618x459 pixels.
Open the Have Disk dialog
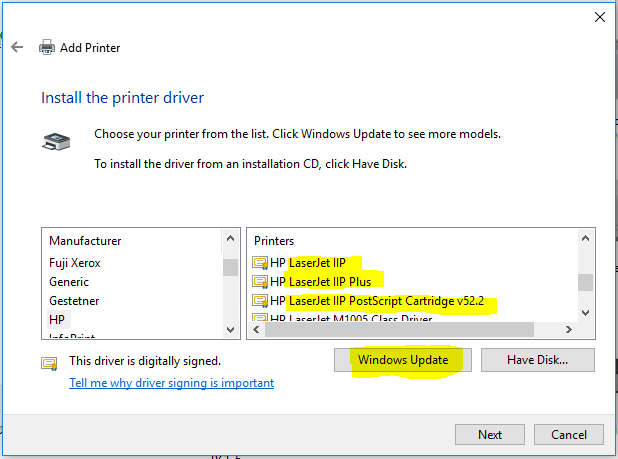click(538, 360)
